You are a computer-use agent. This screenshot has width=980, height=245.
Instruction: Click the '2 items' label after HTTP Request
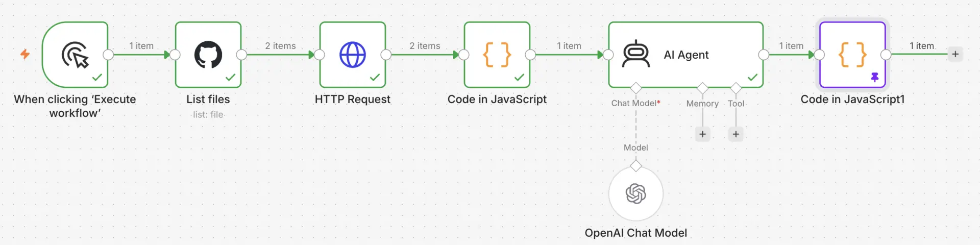pyautogui.click(x=425, y=46)
